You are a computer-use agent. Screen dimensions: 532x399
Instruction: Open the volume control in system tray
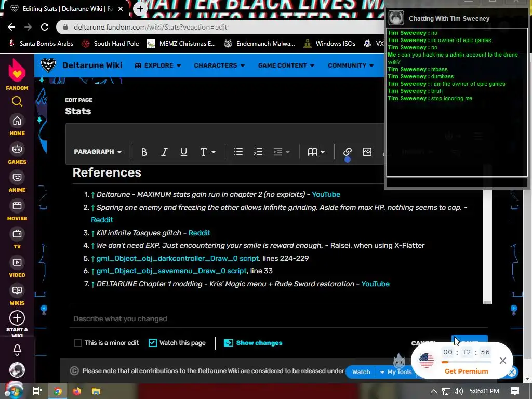click(458, 391)
